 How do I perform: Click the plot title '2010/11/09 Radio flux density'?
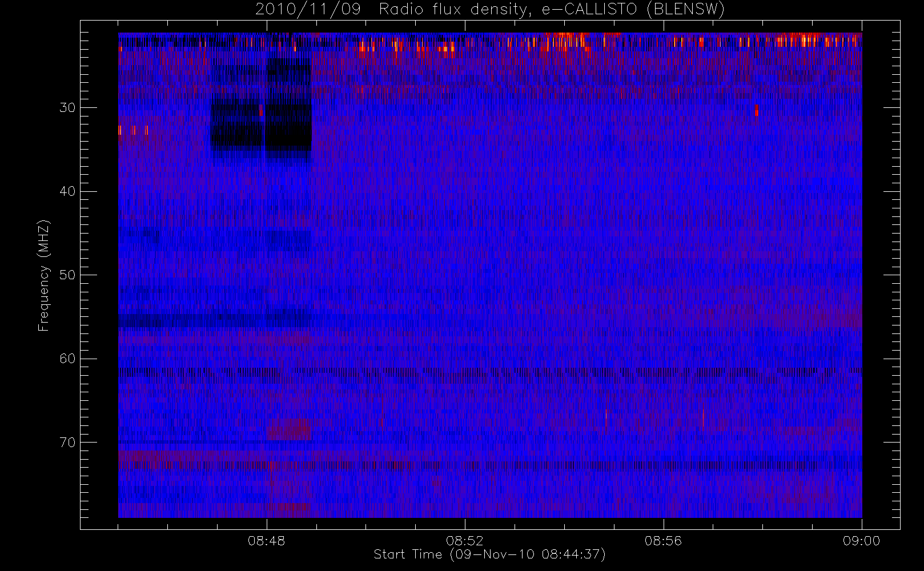pos(393,10)
